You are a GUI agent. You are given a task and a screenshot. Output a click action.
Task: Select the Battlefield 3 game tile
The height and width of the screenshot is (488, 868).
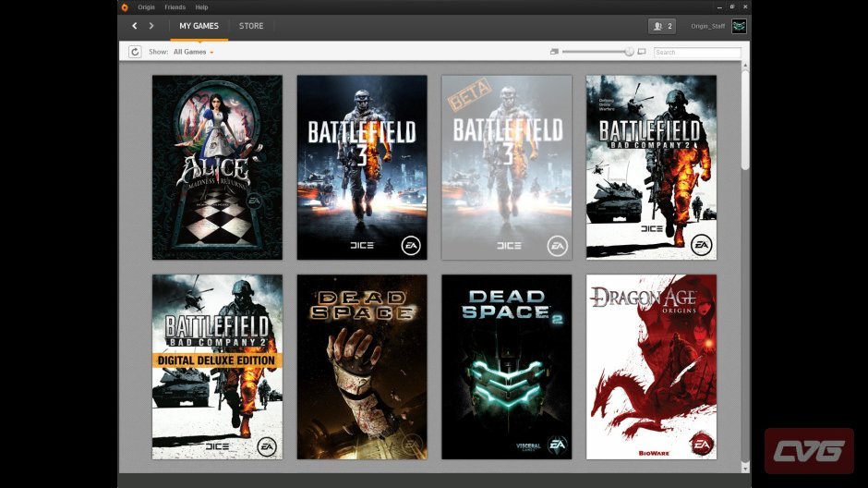click(x=362, y=167)
